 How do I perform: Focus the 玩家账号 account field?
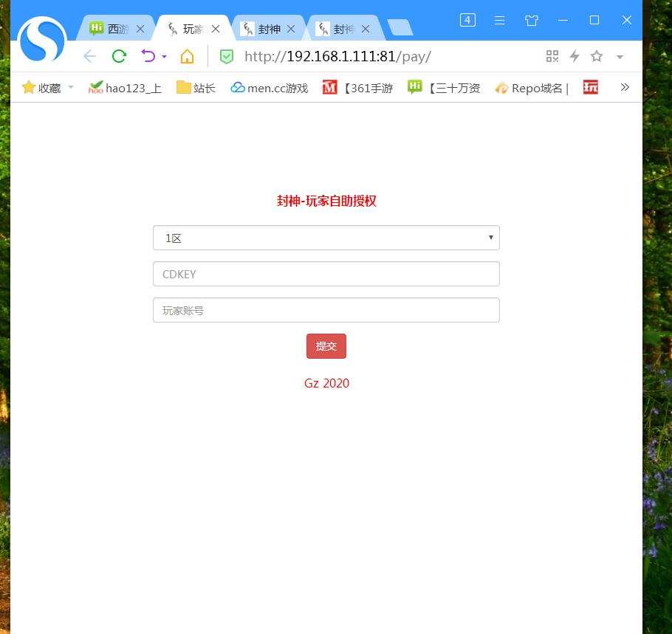[x=326, y=310]
